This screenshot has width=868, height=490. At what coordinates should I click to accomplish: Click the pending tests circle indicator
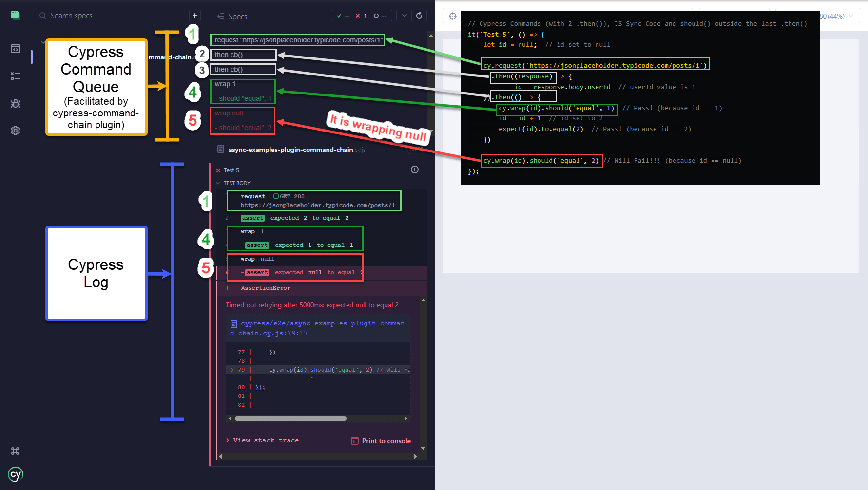pos(380,16)
